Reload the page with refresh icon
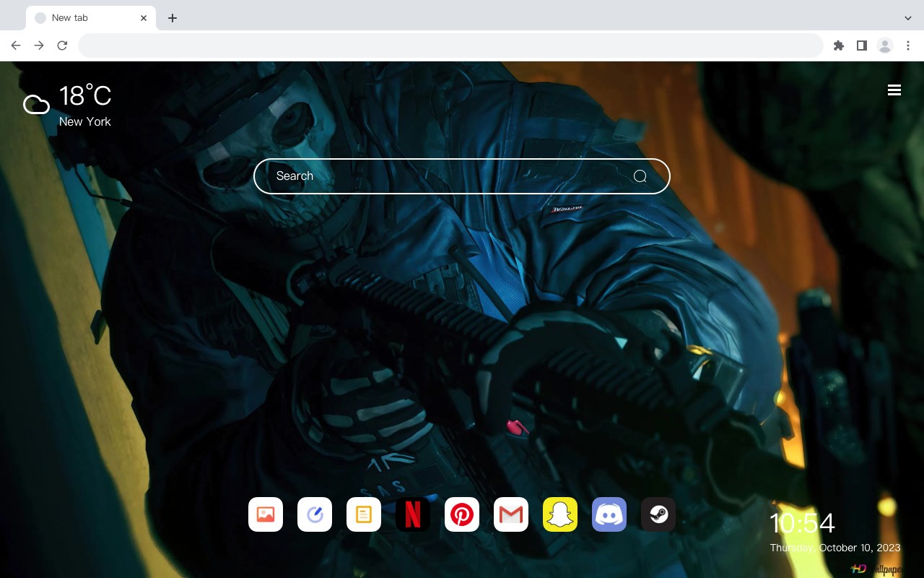The width and height of the screenshot is (924, 578). point(62,46)
